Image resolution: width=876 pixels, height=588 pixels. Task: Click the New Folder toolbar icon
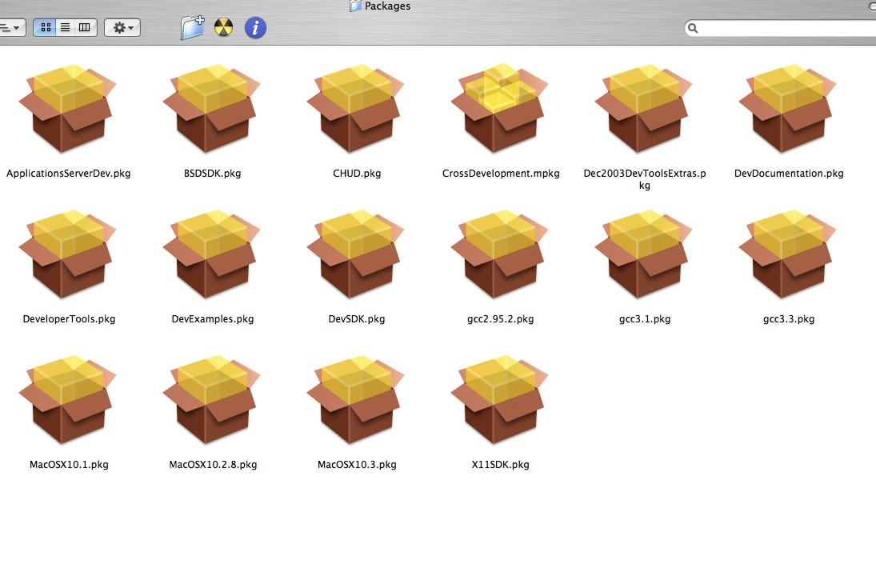[193, 27]
